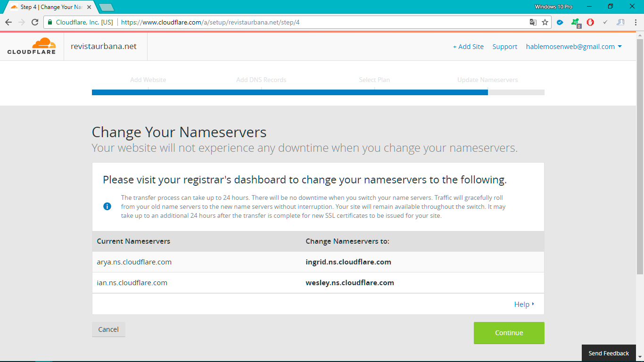Click the Add Website step
This screenshot has width=644, height=362.
tap(148, 80)
